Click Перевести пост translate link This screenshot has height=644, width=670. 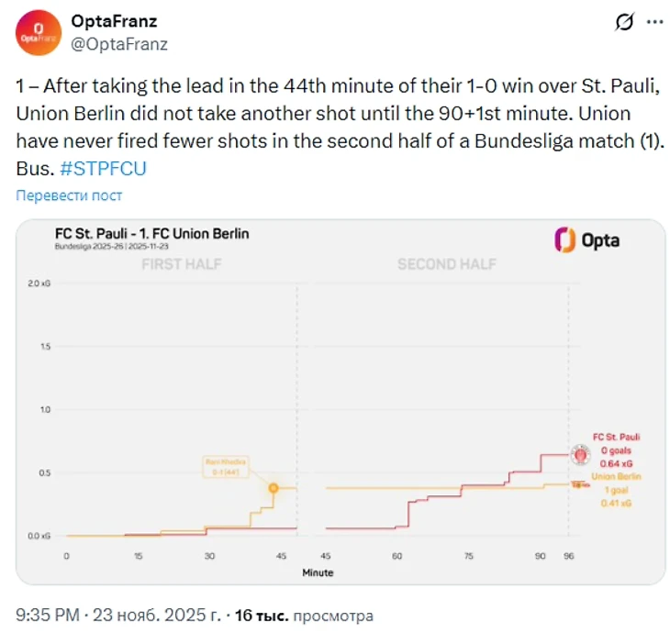click(x=69, y=195)
